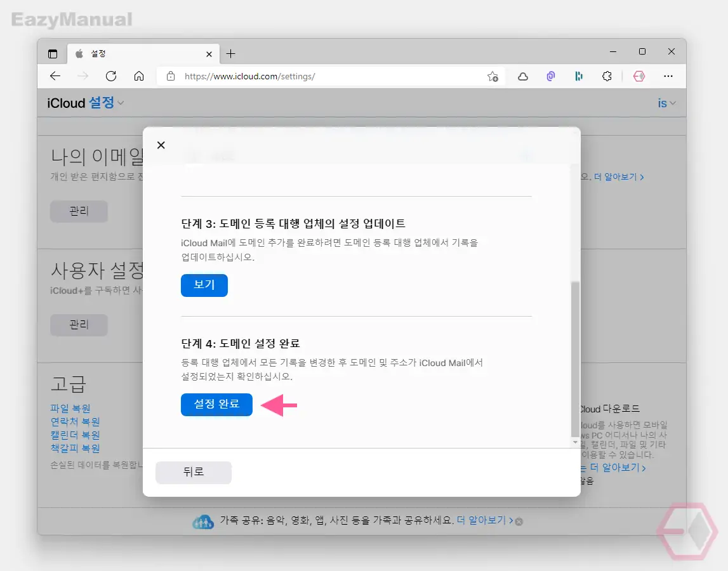Go back using browser back arrow
The image size is (728, 571).
tap(55, 76)
